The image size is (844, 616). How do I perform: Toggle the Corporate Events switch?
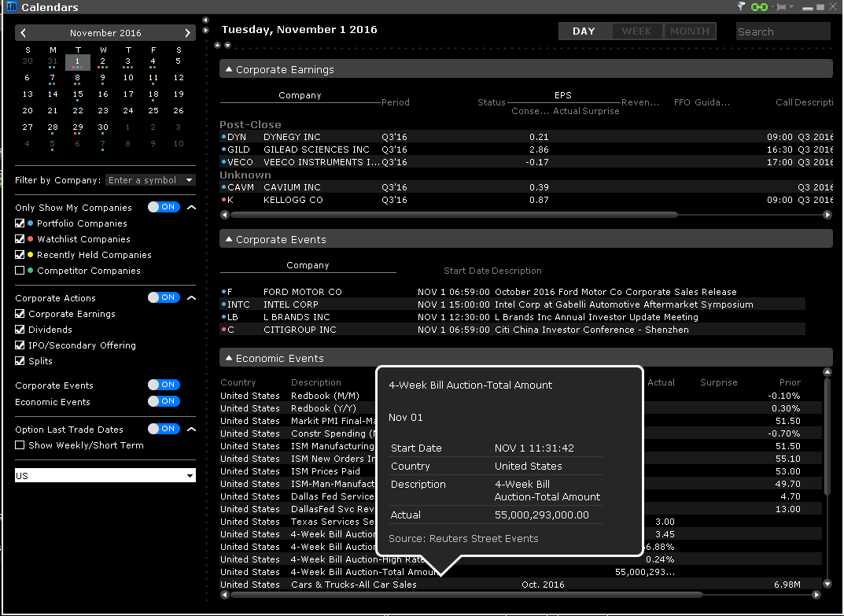click(x=164, y=385)
